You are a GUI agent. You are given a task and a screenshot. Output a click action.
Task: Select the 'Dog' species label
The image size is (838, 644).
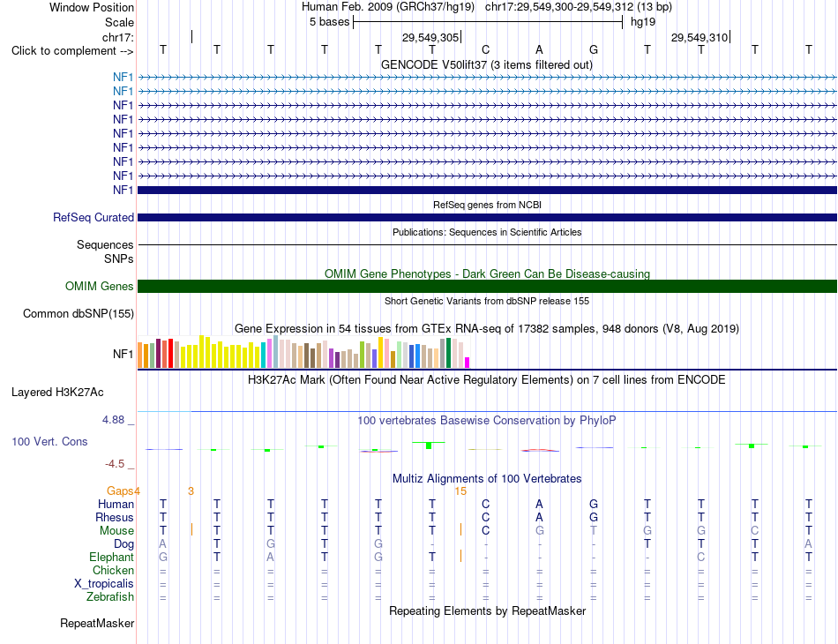(x=124, y=544)
